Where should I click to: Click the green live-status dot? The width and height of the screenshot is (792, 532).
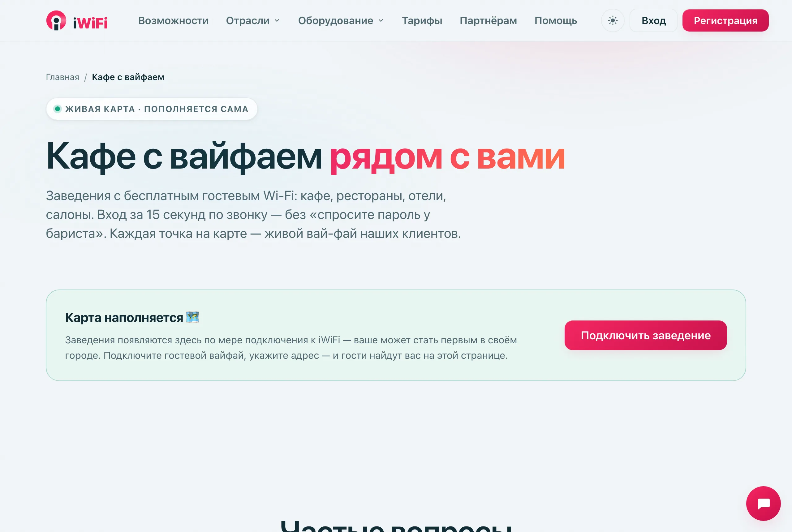tap(58, 109)
